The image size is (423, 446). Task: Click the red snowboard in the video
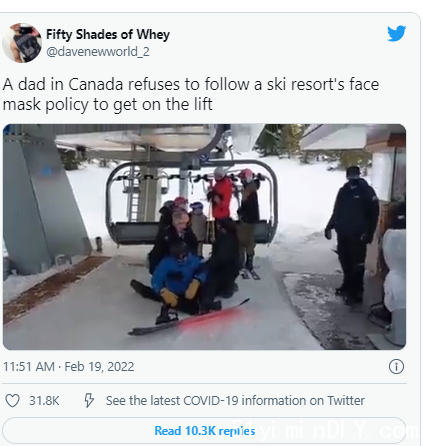click(x=189, y=318)
